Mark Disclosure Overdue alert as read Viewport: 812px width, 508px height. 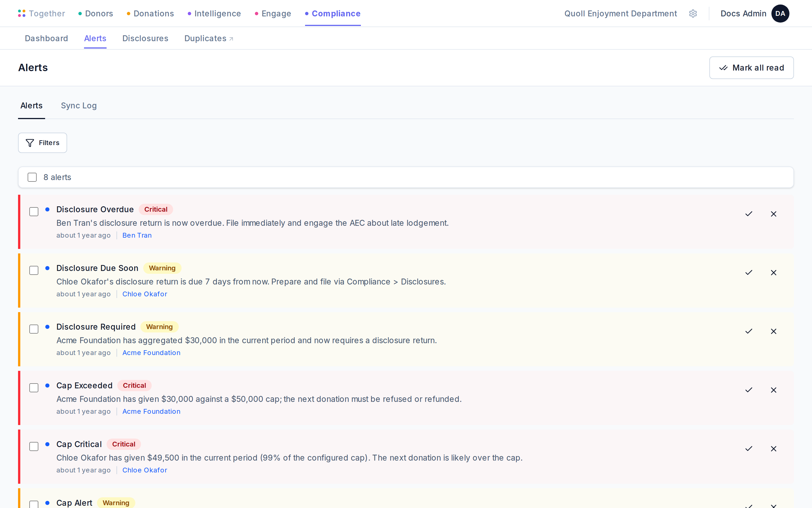click(x=749, y=214)
